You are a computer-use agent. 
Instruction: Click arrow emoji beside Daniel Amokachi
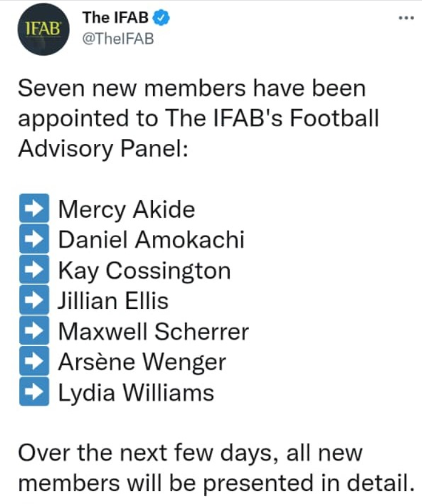[x=34, y=238]
